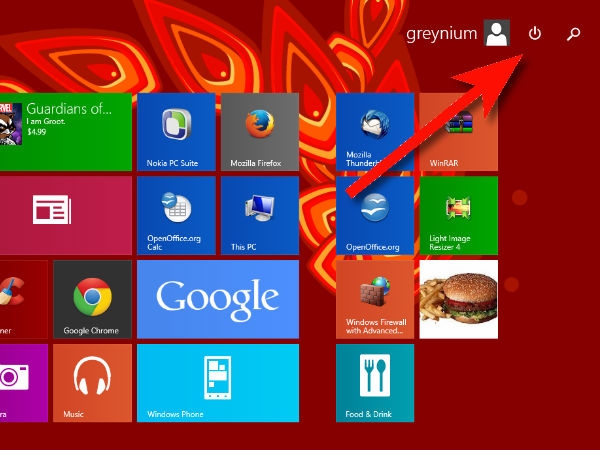Open the WinRAR tile

coord(458,132)
